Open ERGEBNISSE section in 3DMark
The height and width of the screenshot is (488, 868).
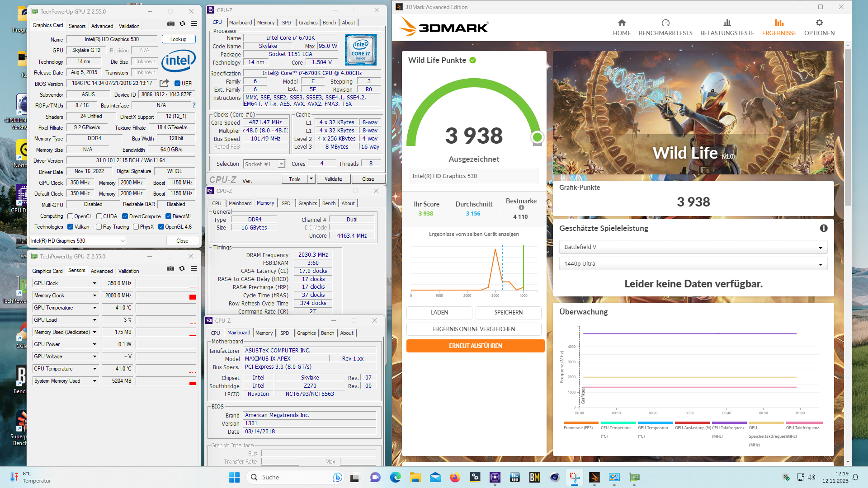tap(779, 28)
